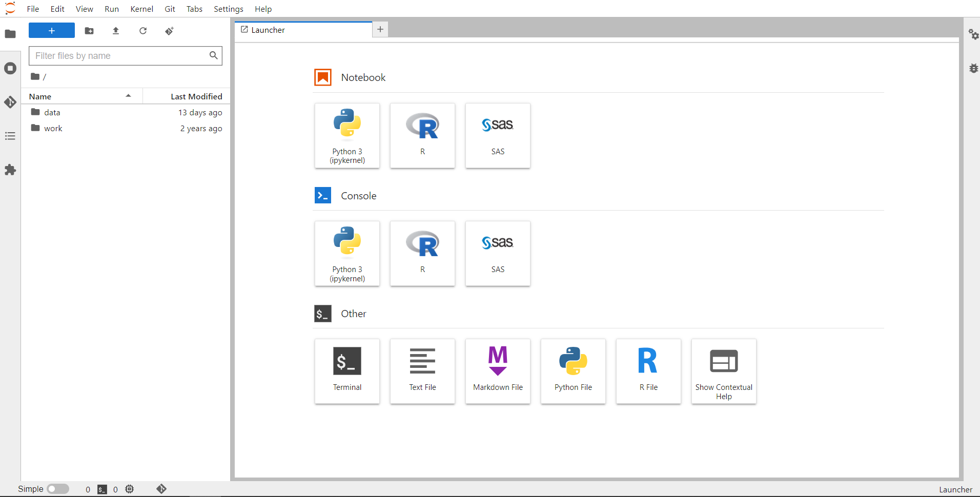Select the Launcher tab

point(304,30)
